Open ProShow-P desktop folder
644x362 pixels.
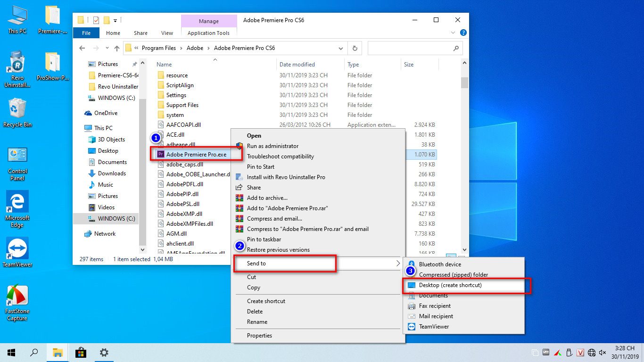tap(52, 66)
